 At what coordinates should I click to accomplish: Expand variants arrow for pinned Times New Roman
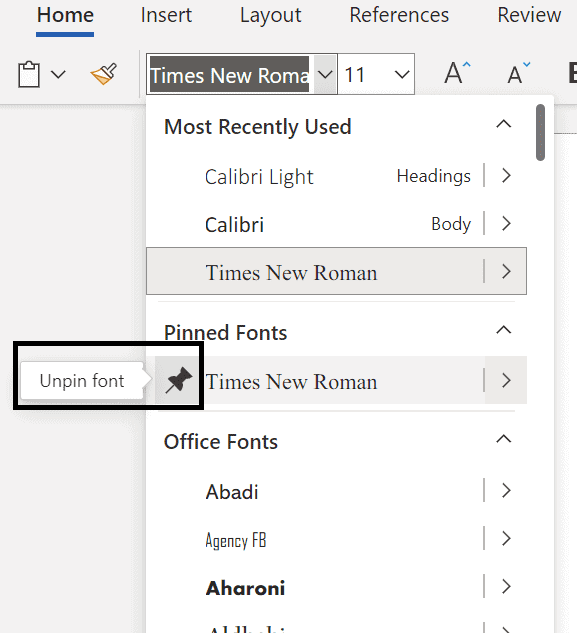tap(506, 380)
